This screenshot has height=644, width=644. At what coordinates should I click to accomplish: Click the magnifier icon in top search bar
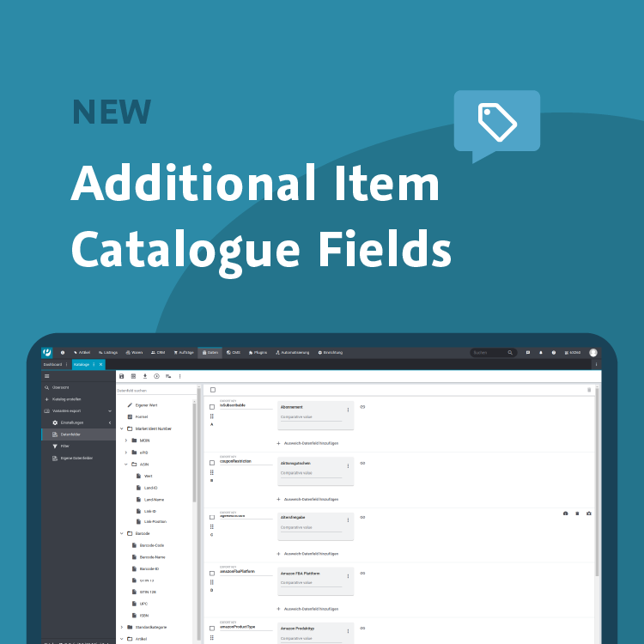pos(510,352)
